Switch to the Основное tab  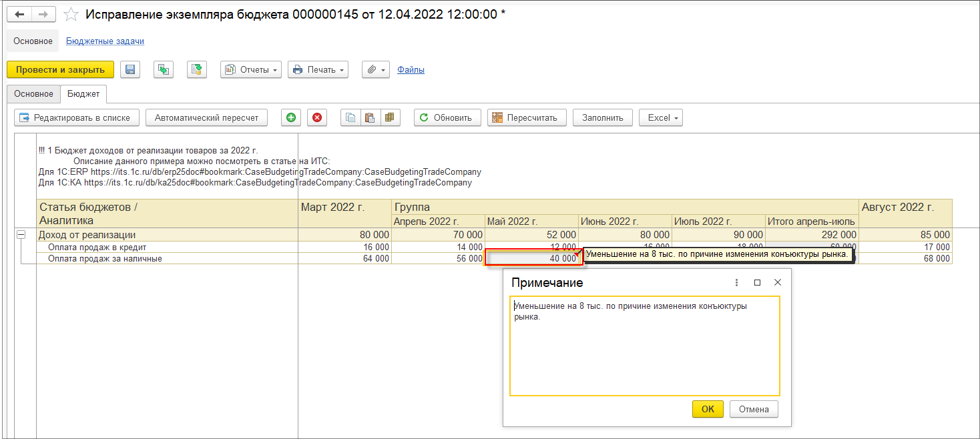click(33, 94)
